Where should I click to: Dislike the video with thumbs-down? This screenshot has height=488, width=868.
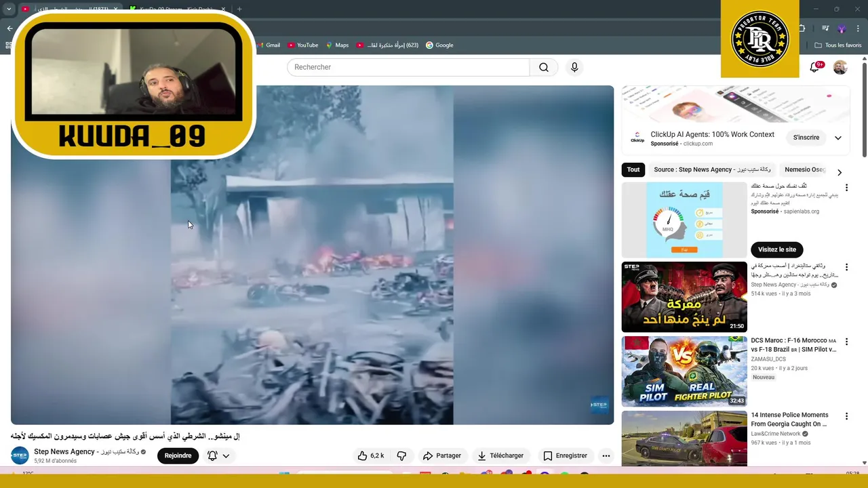401,455
